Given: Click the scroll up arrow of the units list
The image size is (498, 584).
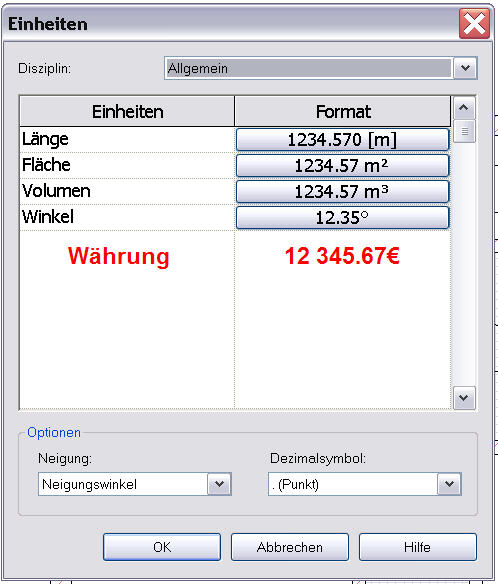Looking at the screenshot, I should pos(464,108).
